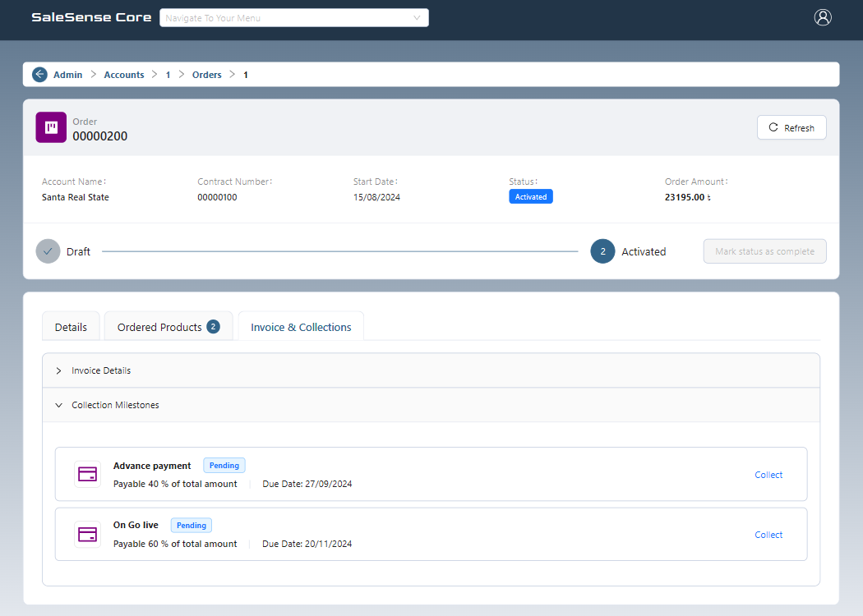This screenshot has width=863, height=616.
Task: Expand the Invoice Details section
Action: 431,370
